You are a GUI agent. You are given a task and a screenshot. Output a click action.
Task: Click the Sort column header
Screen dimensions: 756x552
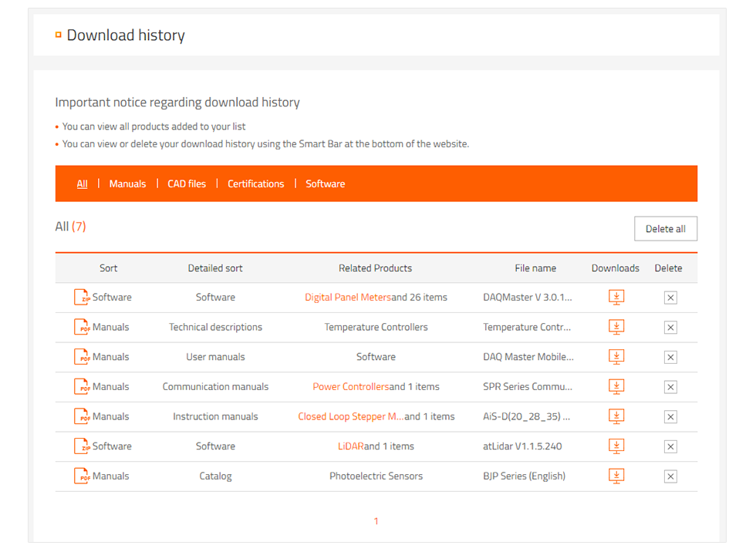(x=109, y=268)
